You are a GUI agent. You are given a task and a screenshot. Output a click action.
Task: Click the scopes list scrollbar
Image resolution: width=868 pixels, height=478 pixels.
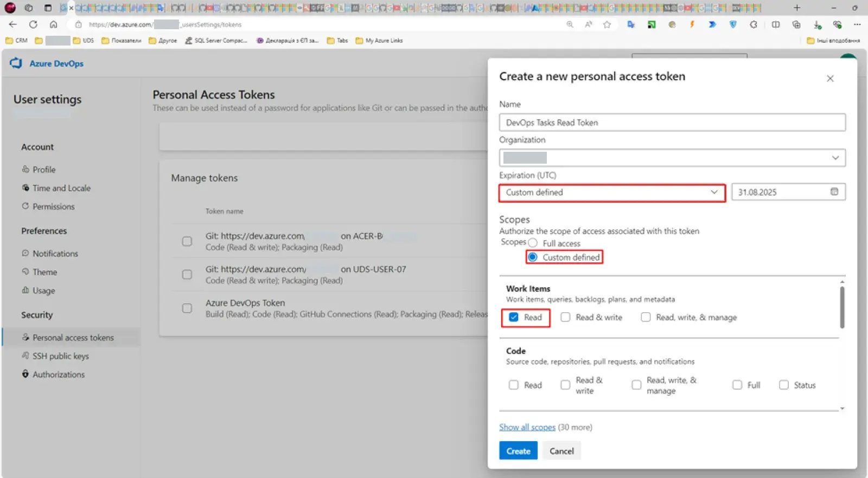pyautogui.click(x=842, y=307)
